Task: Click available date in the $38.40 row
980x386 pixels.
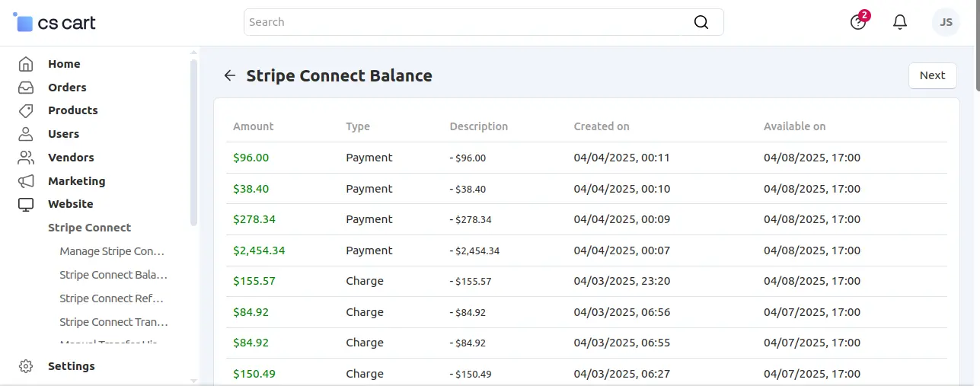Action: point(812,189)
